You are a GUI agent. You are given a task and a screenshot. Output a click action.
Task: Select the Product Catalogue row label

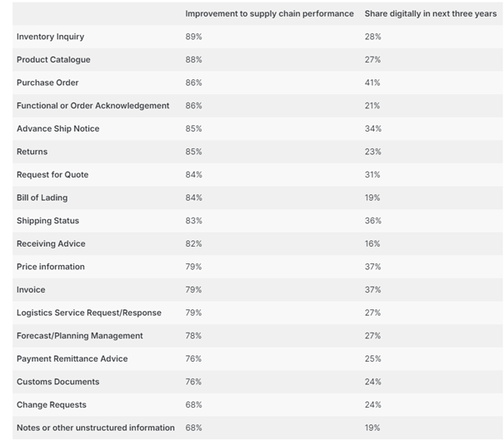click(53, 60)
